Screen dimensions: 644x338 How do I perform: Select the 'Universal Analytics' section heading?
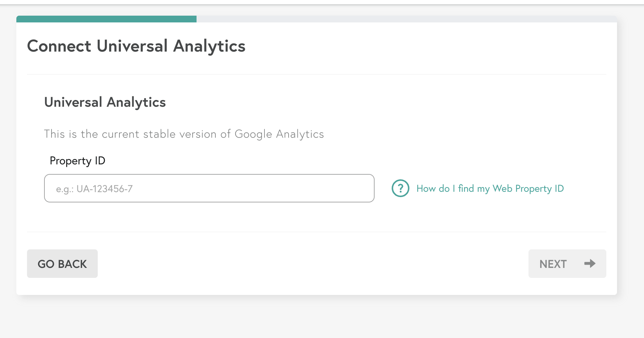click(105, 102)
